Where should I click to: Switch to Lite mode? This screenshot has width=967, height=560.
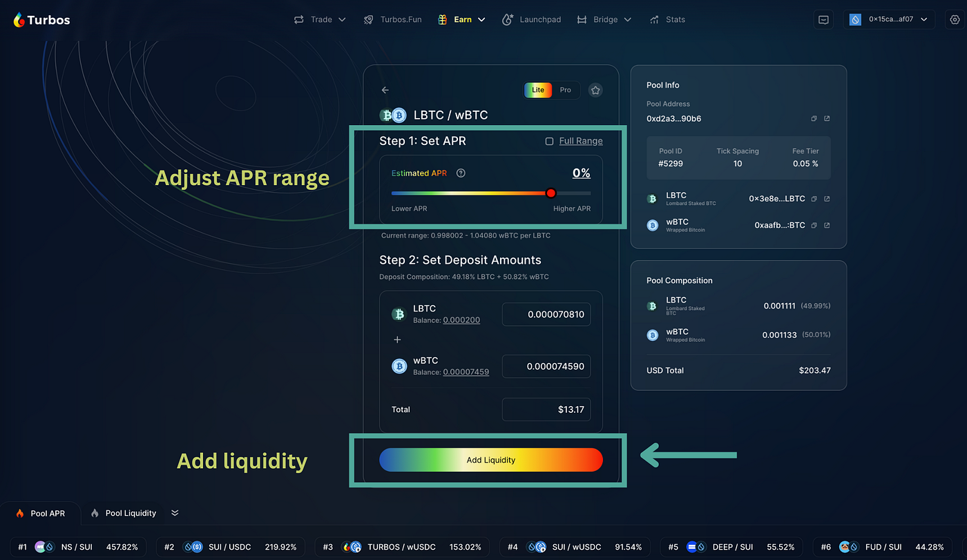point(538,90)
